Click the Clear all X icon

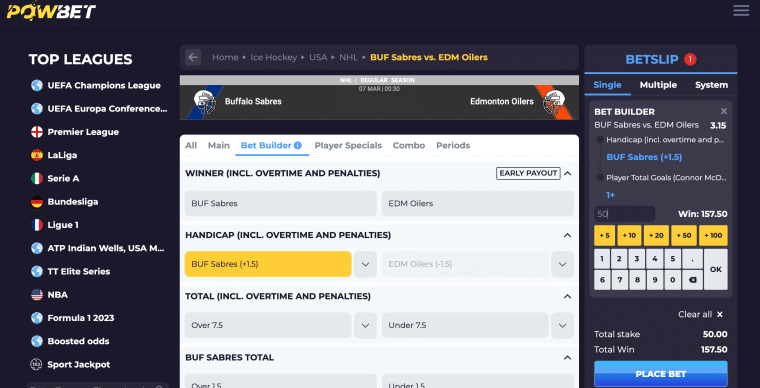point(720,314)
